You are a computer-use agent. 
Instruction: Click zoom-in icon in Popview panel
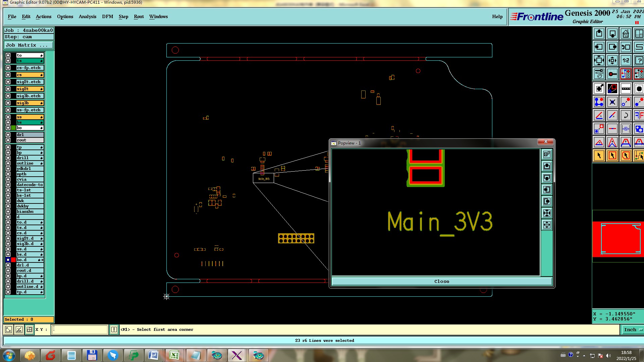click(547, 213)
